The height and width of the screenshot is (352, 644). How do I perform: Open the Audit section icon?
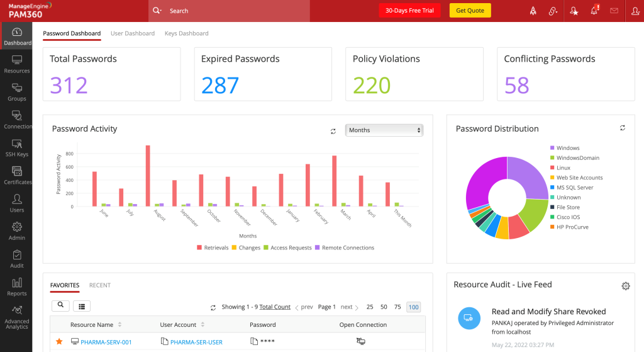coord(17,259)
